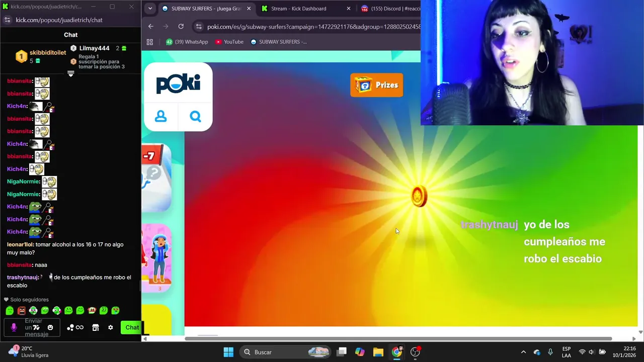Click the infinity symbol icon in chat bar

79,327
